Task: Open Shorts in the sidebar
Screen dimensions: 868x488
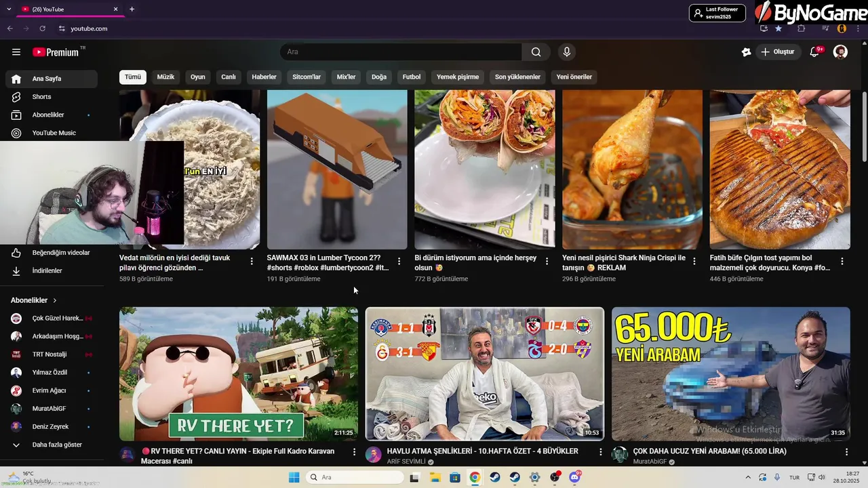Action: point(52,97)
